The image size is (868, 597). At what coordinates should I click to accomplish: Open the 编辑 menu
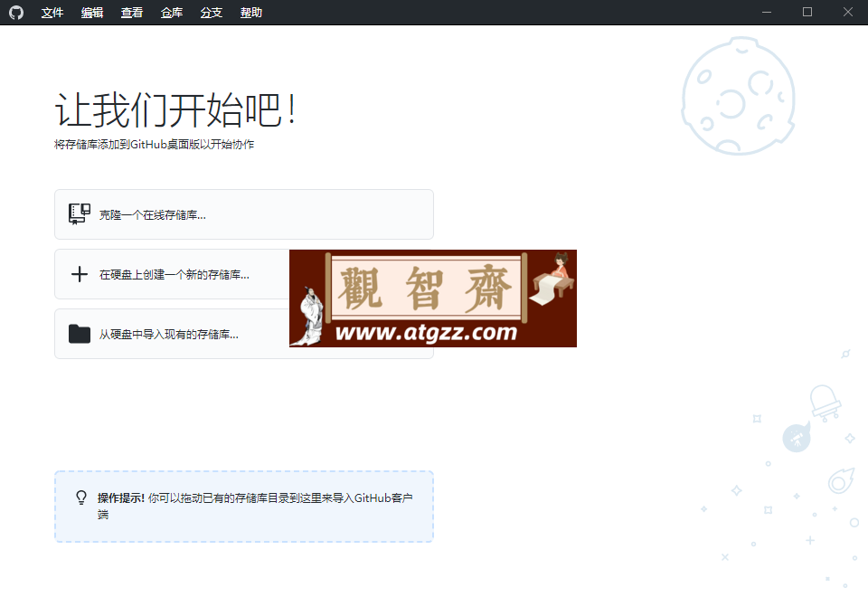click(92, 12)
